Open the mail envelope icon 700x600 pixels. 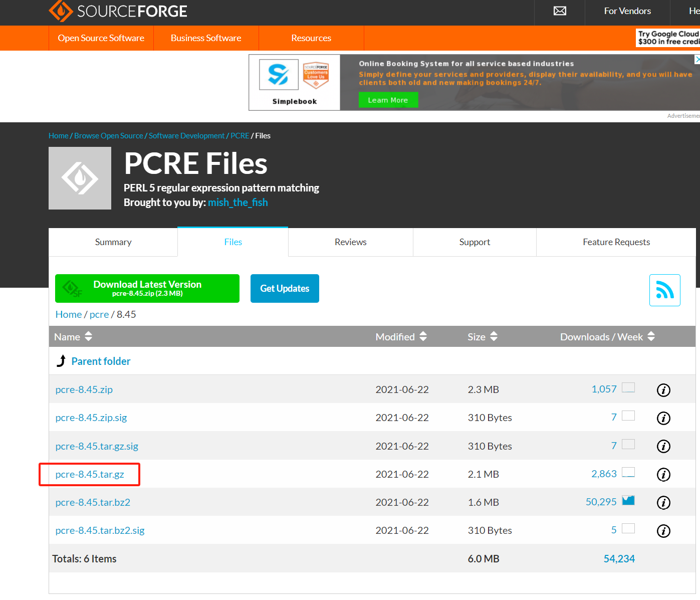coord(560,11)
